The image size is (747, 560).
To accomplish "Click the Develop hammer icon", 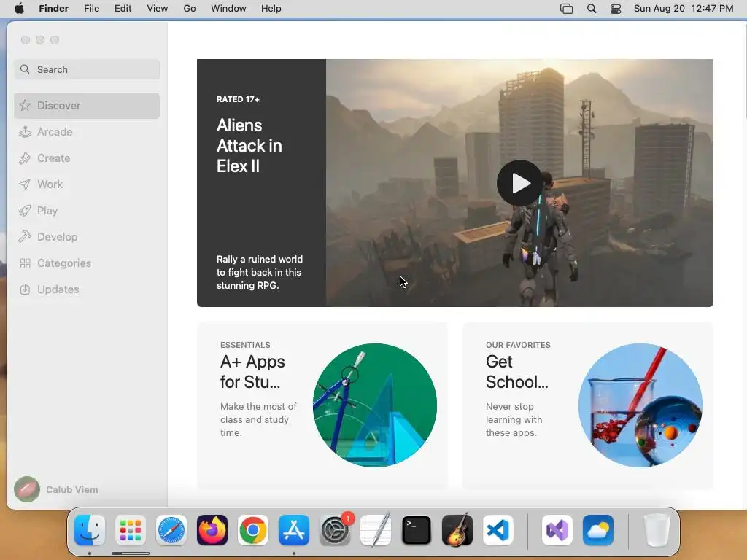I will 25,237.
